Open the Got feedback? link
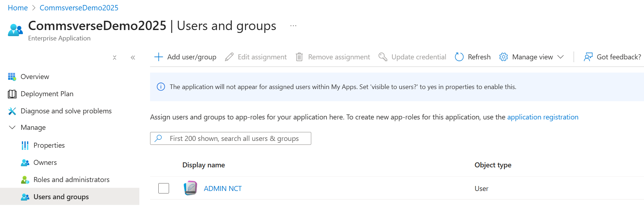This screenshot has height=206, width=644. coord(619,57)
